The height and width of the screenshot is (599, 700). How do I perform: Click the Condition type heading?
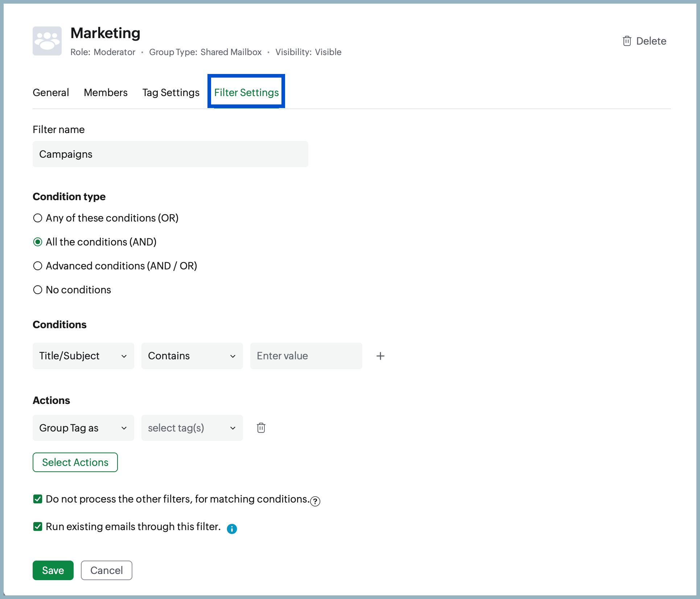point(69,197)
